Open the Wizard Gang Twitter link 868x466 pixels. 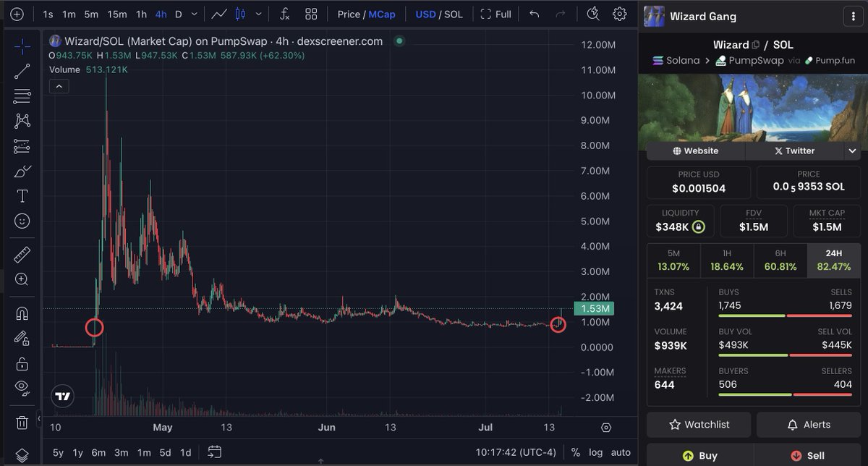pos(794,151)
